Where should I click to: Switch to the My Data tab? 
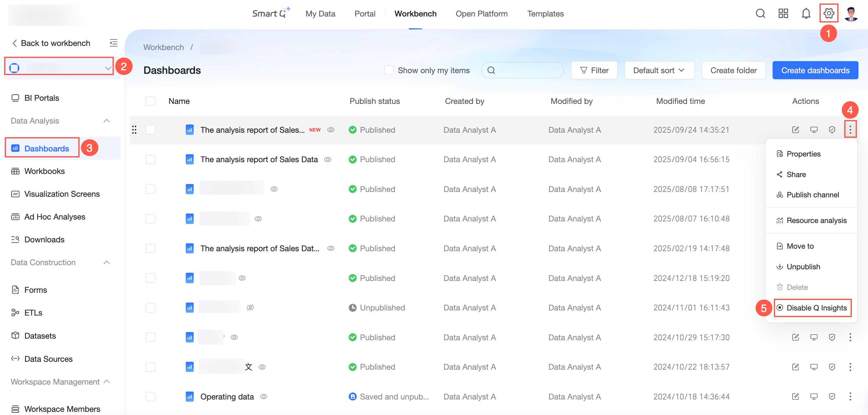[320, 14]
